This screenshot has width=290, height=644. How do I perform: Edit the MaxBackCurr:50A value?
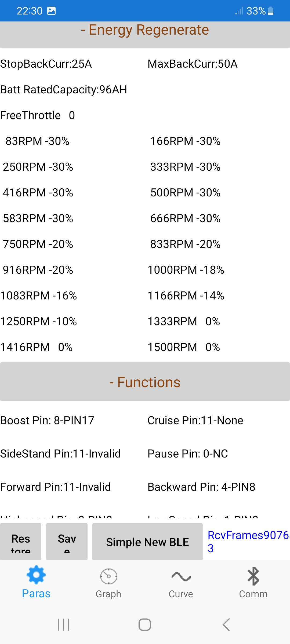point(193,64)
